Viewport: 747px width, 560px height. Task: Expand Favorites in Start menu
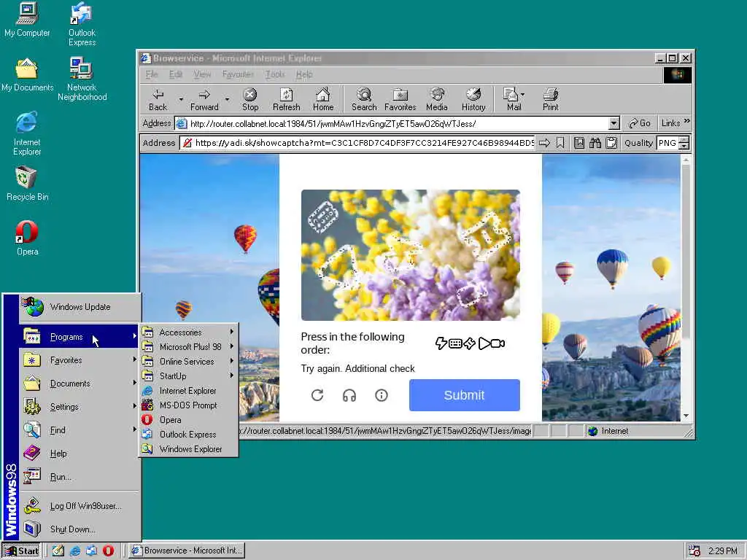click(80, 360)
